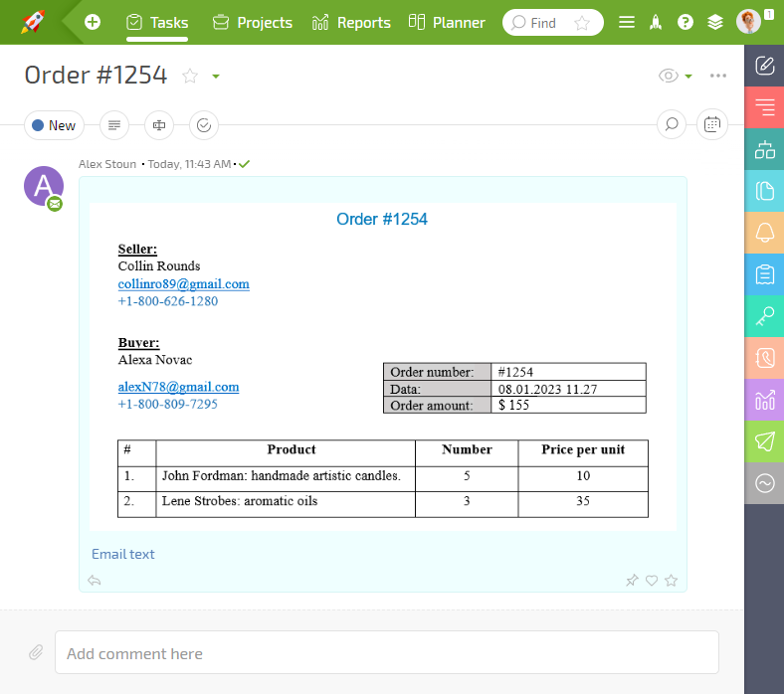Image resolution: width=784 pixels, height=694 pixels.
Task: Like the comment with heart icon
Action: [652, 580]
